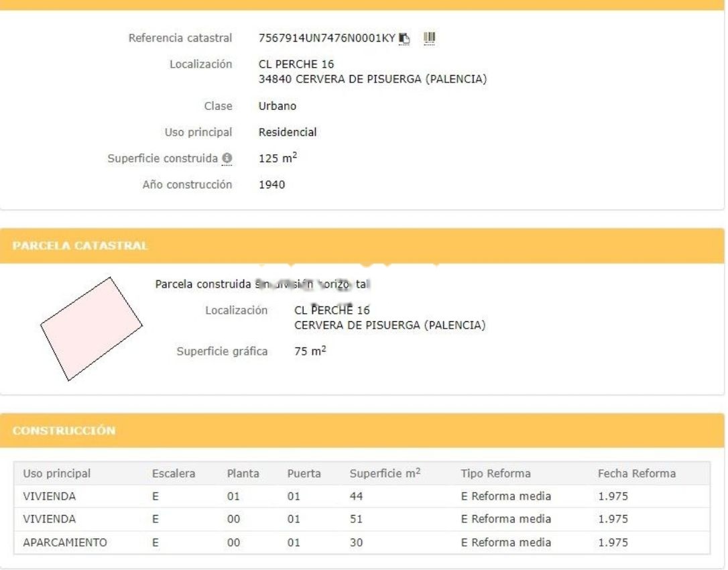
Task: Click the PARCELA CATASTRAL section header
Action: coord(80,245)
